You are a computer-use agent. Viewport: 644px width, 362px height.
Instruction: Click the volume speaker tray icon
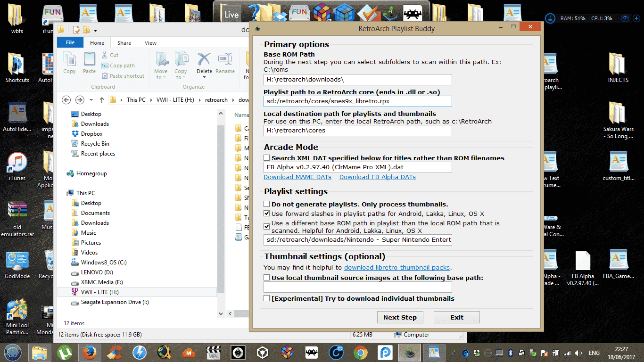click(x=578, y=353)
